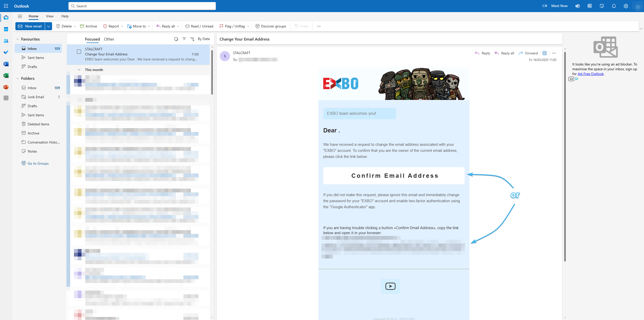Image resolution: width=644 pixels, height=320 pixels.
Task: Click the Select mode icon in message list
Action: (176, 39)
